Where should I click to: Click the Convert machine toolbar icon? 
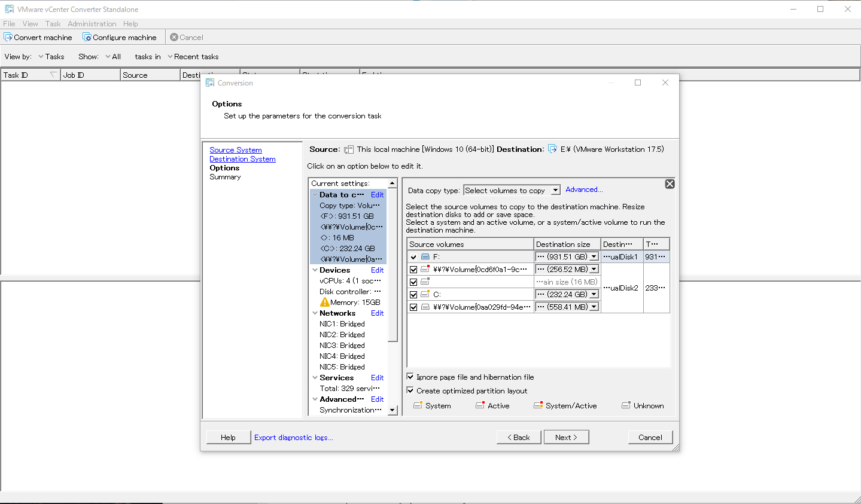(8, 37)
